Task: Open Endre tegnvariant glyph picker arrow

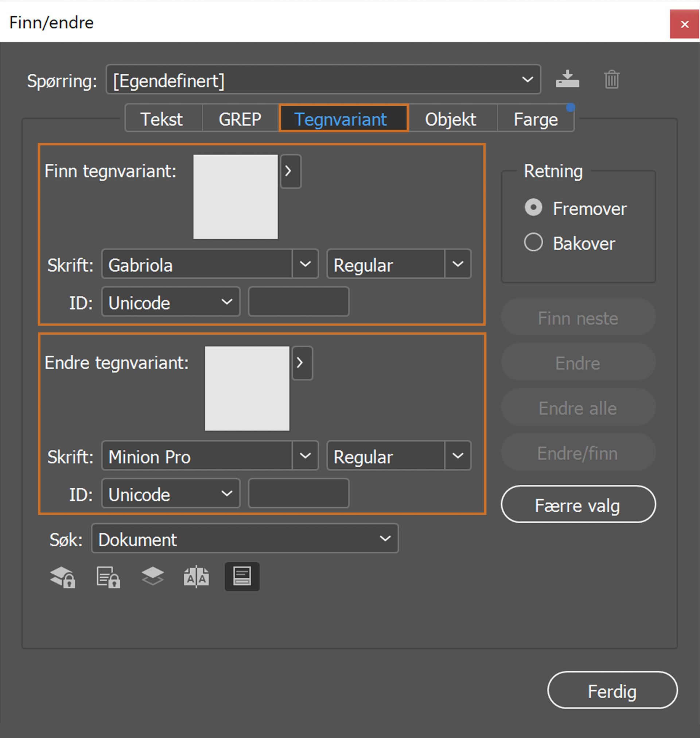Action: point(302,363)
